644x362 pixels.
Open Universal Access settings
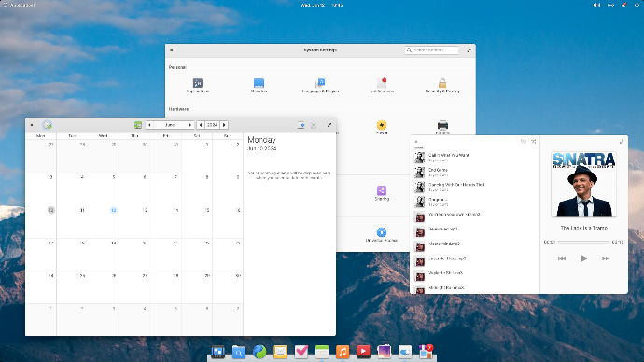coord(382,235)
